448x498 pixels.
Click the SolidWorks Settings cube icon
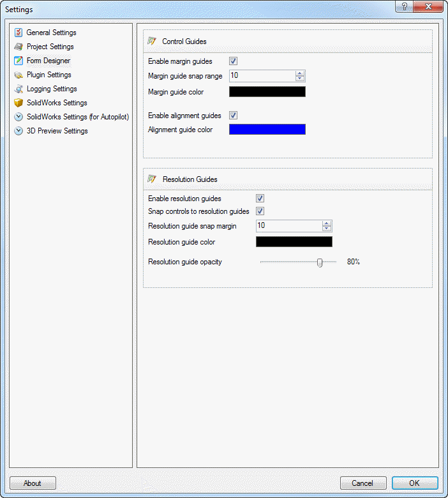[19, 103]
